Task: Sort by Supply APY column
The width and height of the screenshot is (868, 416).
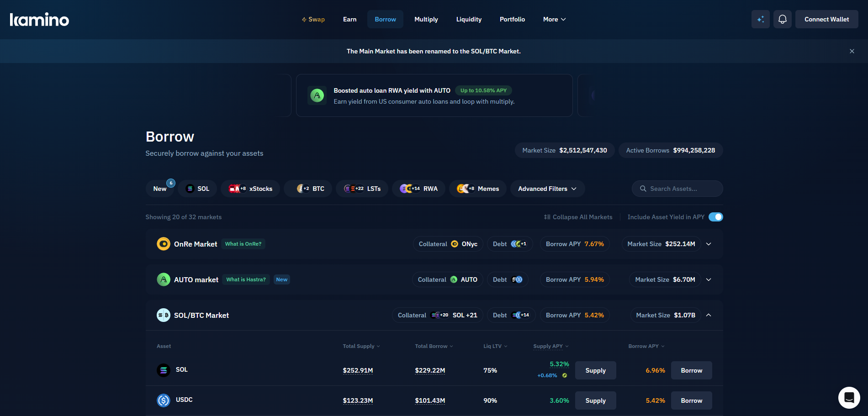Action: coord(551,346)
